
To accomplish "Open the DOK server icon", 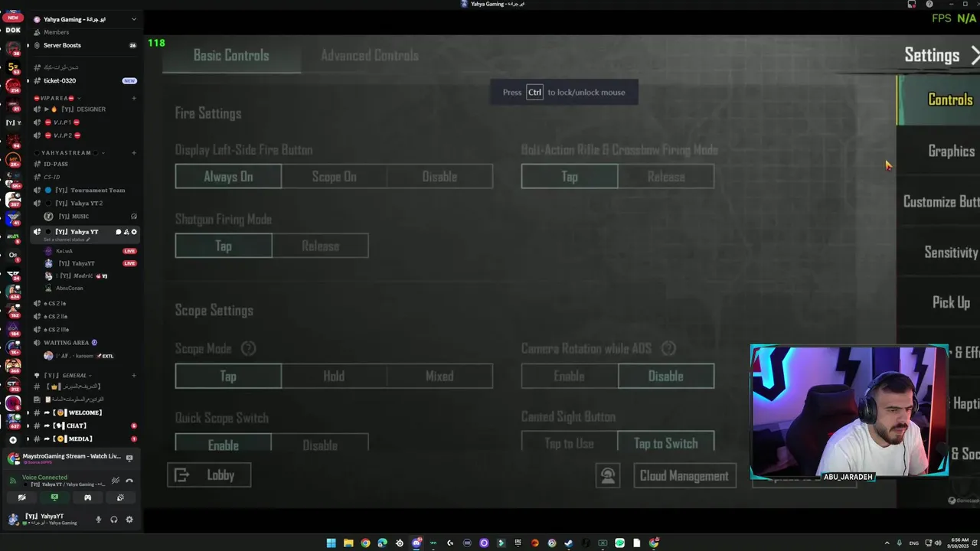I will pos(12,30).
